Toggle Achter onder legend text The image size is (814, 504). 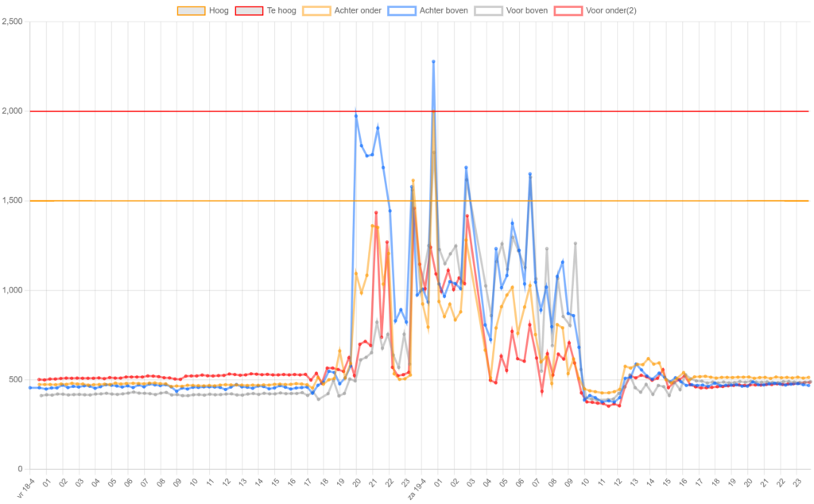click(x=357, y=10)
